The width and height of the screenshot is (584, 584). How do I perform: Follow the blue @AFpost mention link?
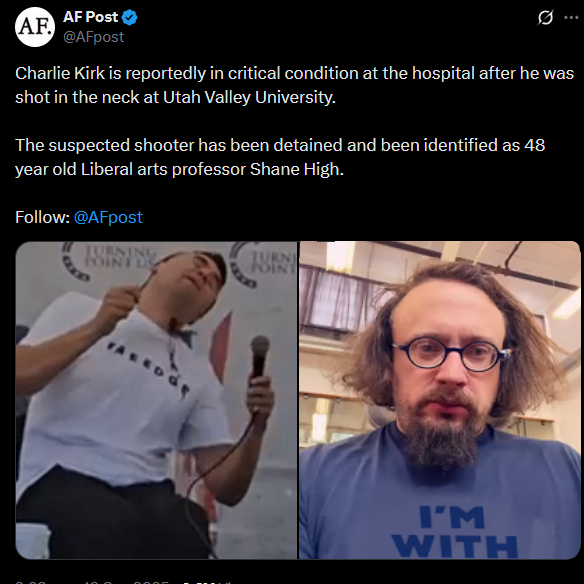[108, 217]
